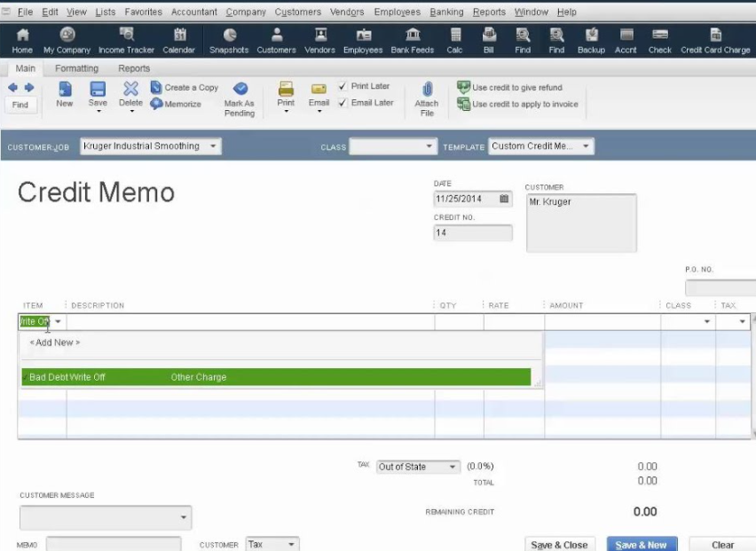Image resolution: width=756 pixels, height=551 pixels.
Task: Open Credit Card Charge icon
Action: (x=715, y=41)
